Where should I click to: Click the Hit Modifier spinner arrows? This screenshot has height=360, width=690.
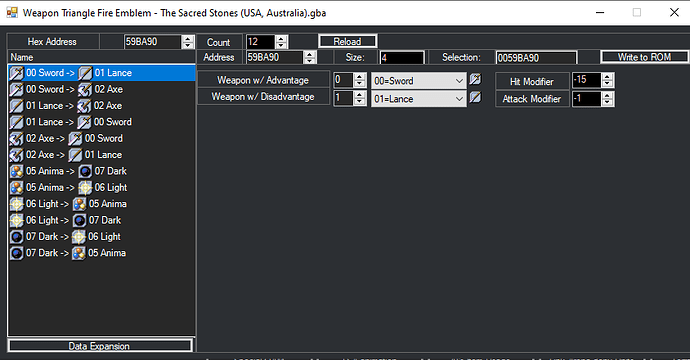pos(607,80)
